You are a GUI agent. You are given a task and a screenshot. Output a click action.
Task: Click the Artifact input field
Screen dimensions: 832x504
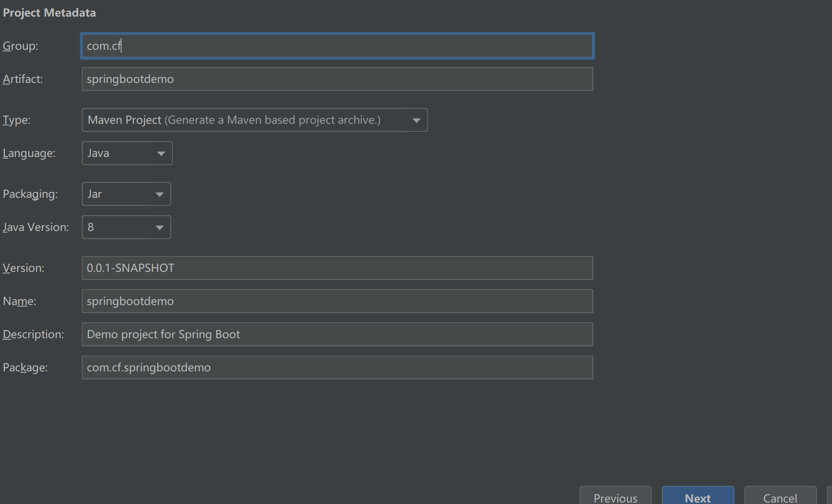coord(337,78)
